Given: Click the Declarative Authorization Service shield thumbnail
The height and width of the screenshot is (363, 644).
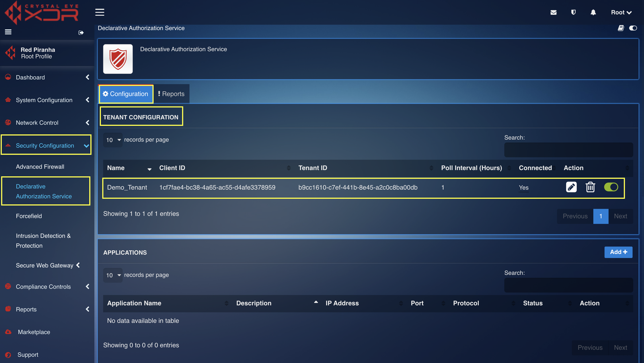Looking at the screenshot, I should click(x=118, y=59).
